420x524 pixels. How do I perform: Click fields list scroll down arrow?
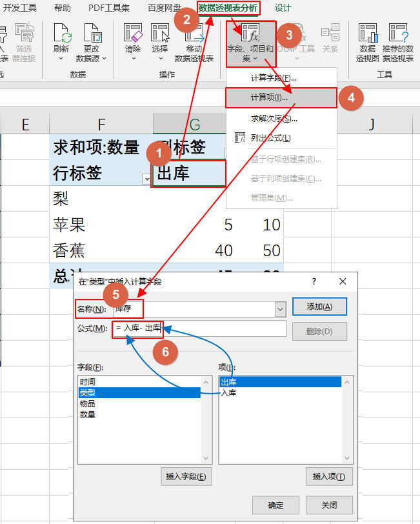tap(206, 458)
